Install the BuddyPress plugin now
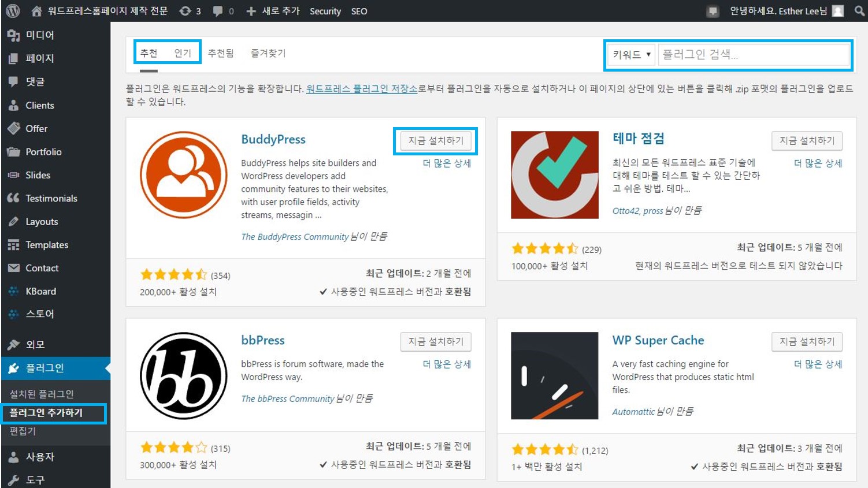This screenshot has height=488, width=868. (x=436, y=141)
